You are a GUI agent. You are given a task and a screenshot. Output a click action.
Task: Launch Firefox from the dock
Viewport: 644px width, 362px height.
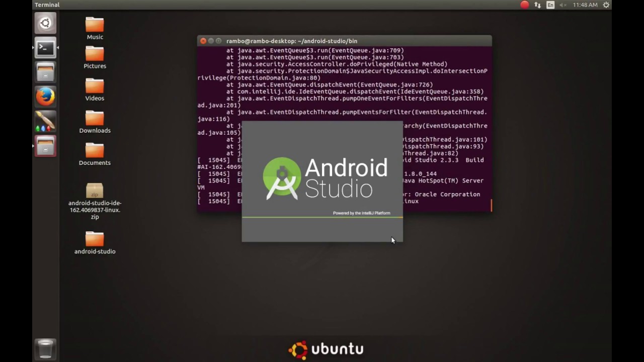[x=45, y=97]
